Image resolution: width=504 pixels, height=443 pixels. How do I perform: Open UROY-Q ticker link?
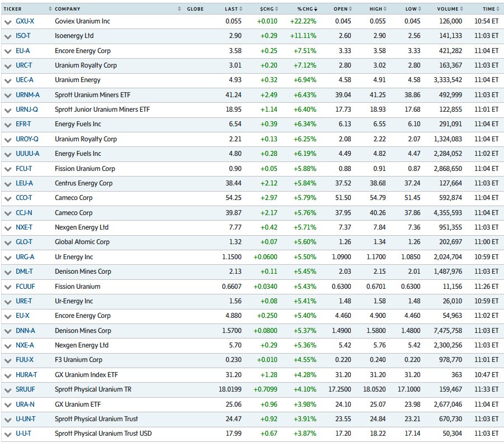[x=27, y=139]
